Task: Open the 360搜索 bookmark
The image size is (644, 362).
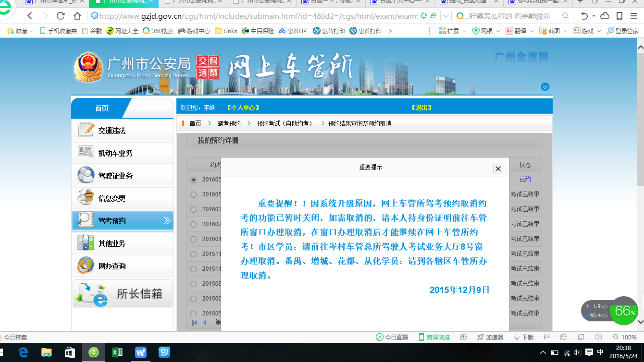Action: pos(158,31)
